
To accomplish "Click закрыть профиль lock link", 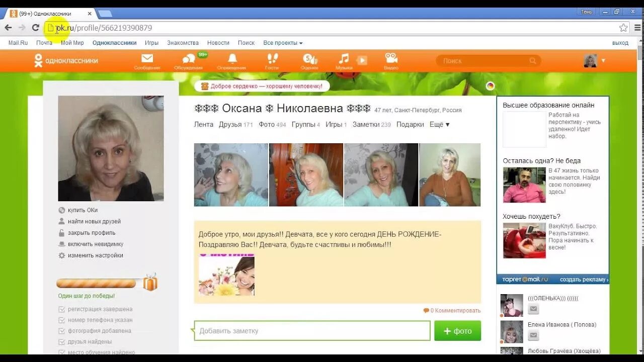I will point(92,233).
